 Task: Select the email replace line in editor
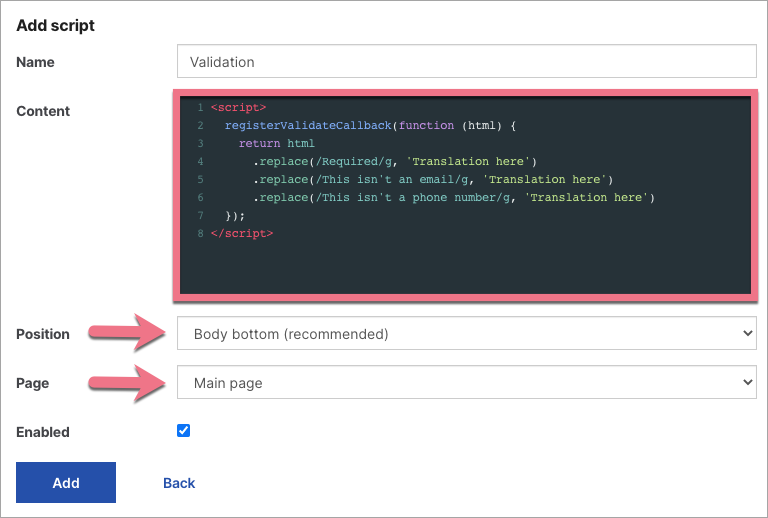coord(432,179)
